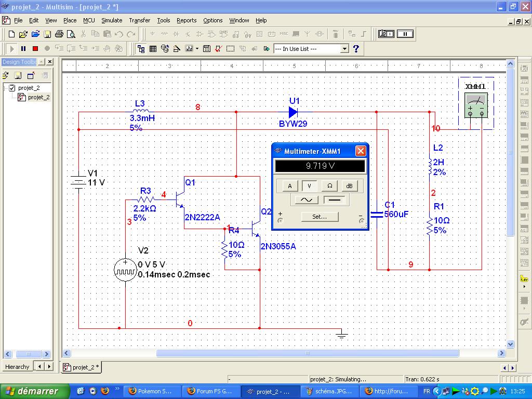Enable the dB mode on multimeter
Image resolution: width=532 pixels, height=399 pixels.
(349, 185)
